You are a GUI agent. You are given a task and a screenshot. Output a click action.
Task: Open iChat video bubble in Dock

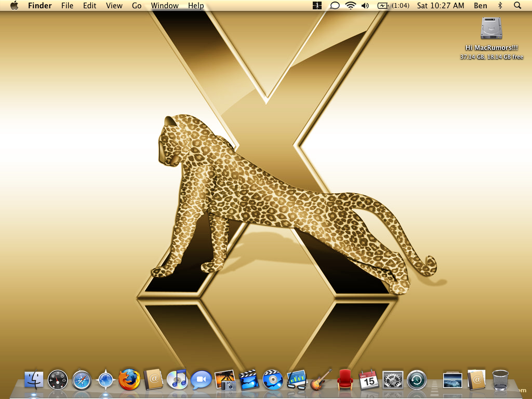click(201, 380)
